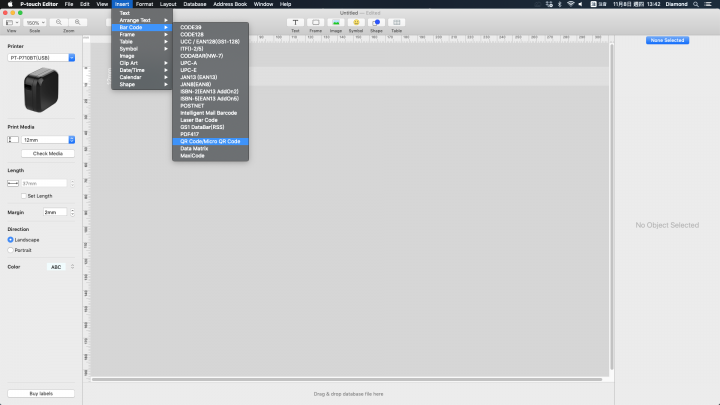Choose PDF417 barcode type
The height and width of the screenshot is (405, 720).
click(x=210, y=135)
